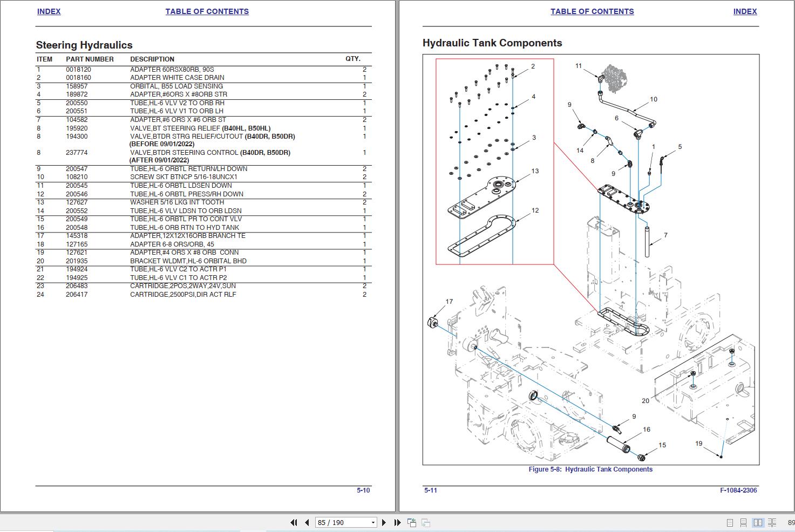Screen dimensions: 795x532
Task: Click callout 13 in the inset diagram
Action: [x=535, y=171]
